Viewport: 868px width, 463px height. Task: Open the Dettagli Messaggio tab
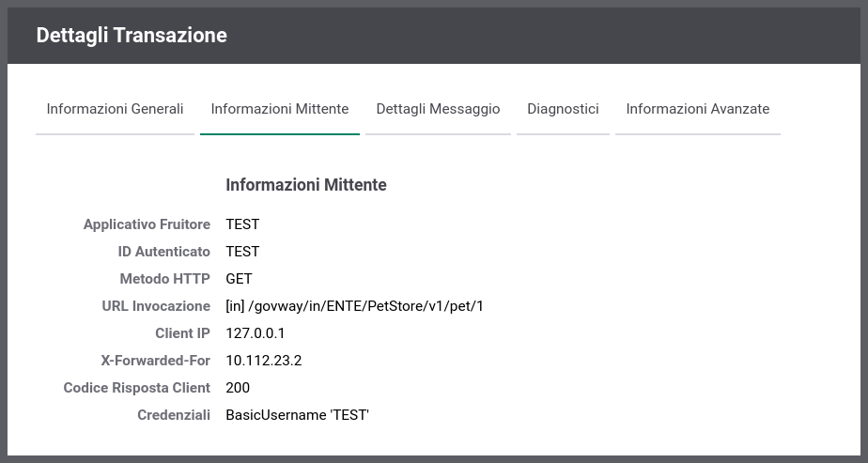438,110
